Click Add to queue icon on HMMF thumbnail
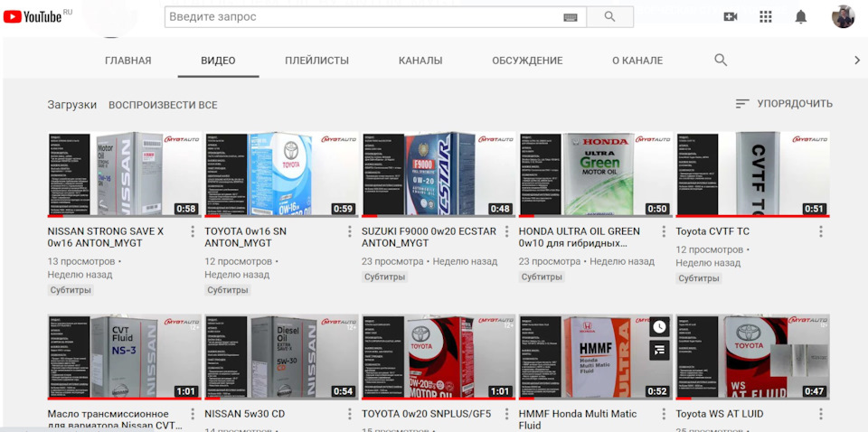The image size is (868, 432). pyautogui.click(x=659, y=350)
